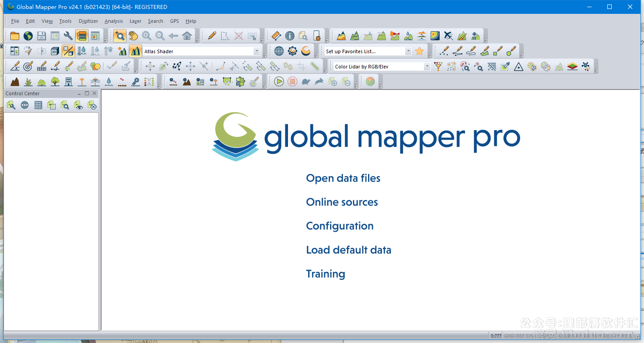The width and height of the screenshot is (644, 343).
Task: Click the Open data files link
Action: (343, 178)
